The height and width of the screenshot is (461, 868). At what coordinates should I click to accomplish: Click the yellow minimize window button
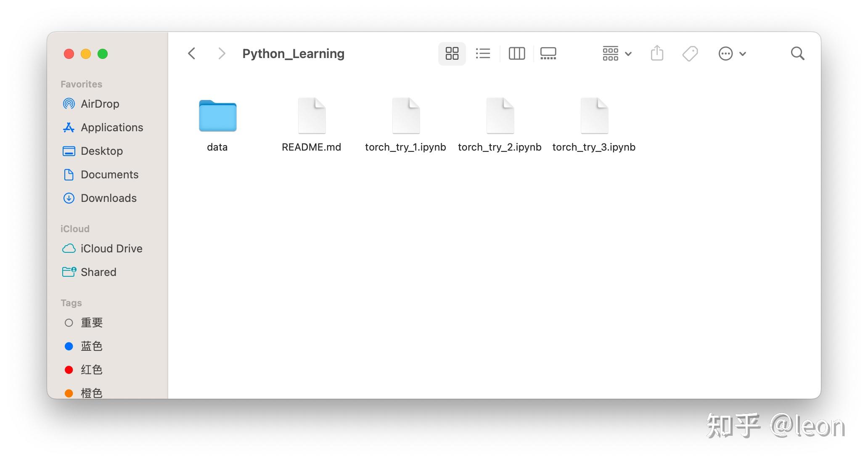tap(86, 54)
